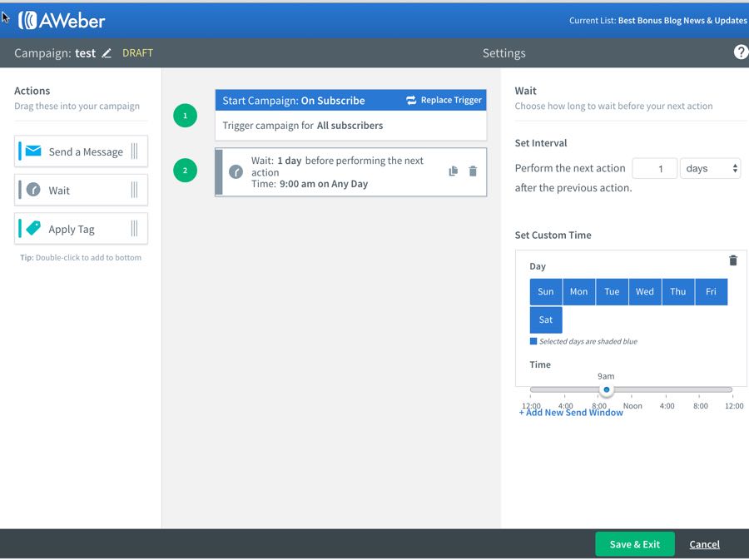Select the Send a Message action

[x=82, y=151]
